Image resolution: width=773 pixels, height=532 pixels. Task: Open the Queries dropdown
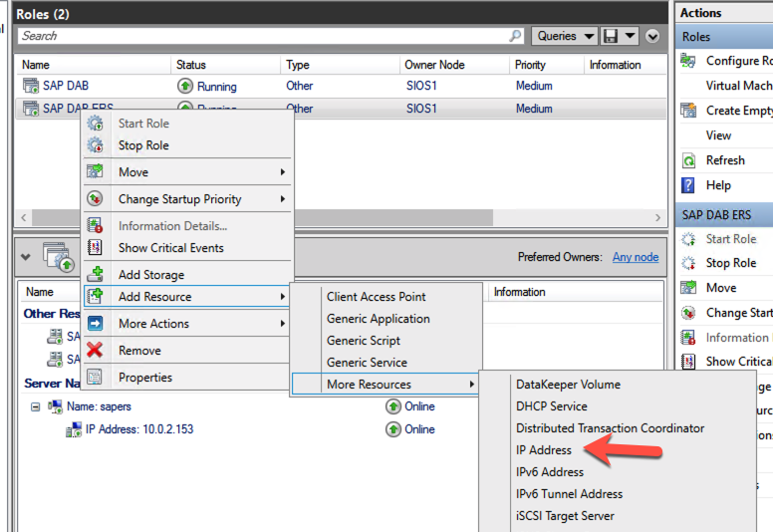tap(565, 36)
